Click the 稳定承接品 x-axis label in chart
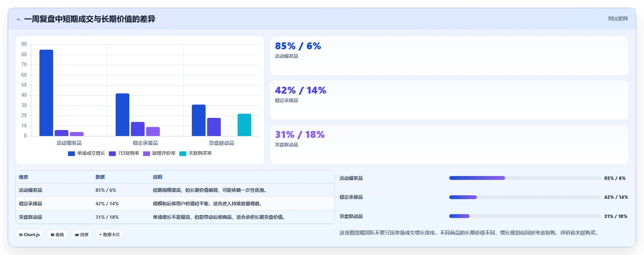The image size is (644, 255). 145,143
